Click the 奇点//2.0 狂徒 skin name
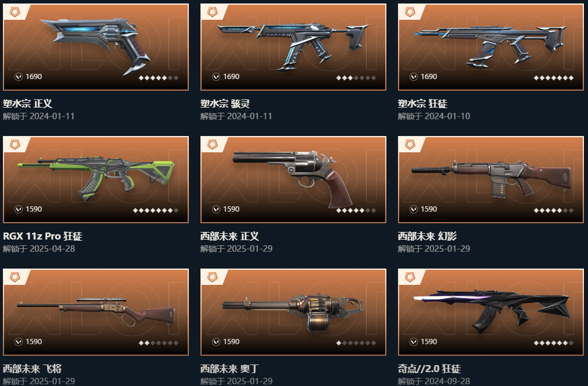Screen dimensions: 588x386 coord(429,369)
